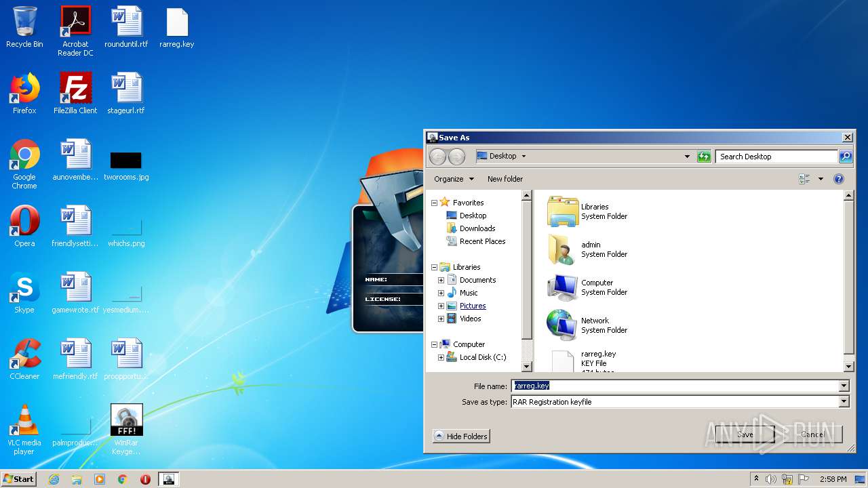Click the search magnifier button
Viewport: 868px width, 488px height.
click(x=845, y=157)
